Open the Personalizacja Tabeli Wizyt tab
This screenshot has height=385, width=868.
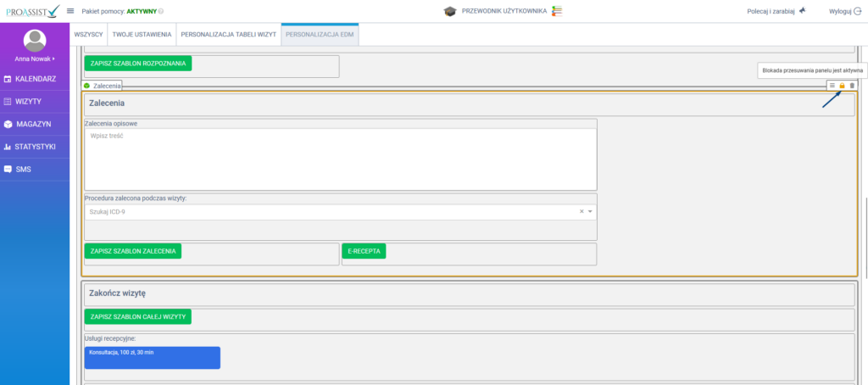[x=228, y=35]
